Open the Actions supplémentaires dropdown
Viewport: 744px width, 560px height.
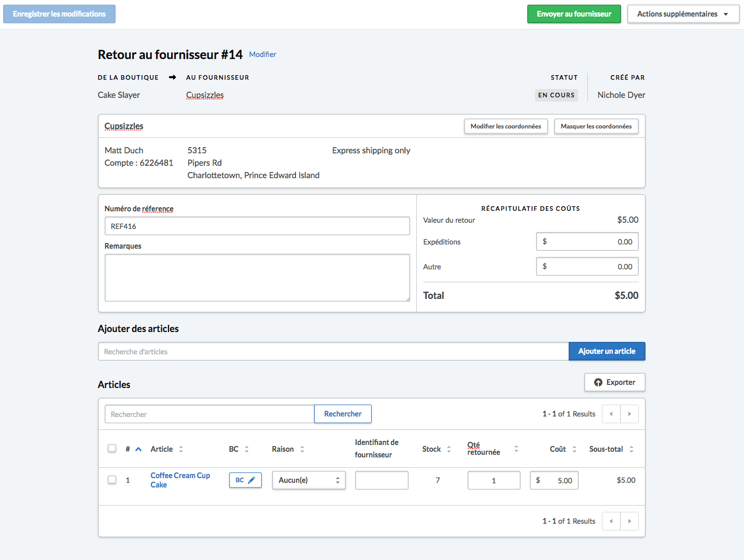(683, 14)
